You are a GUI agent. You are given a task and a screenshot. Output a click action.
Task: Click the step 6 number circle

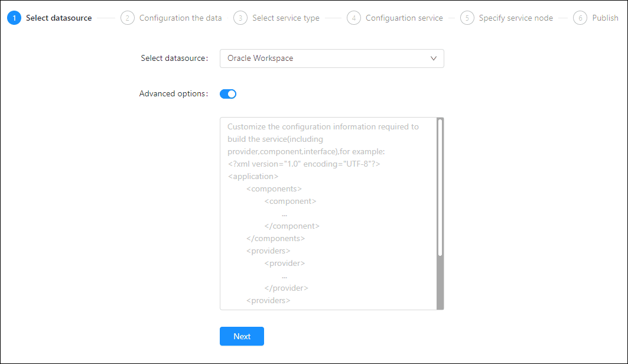580,18
